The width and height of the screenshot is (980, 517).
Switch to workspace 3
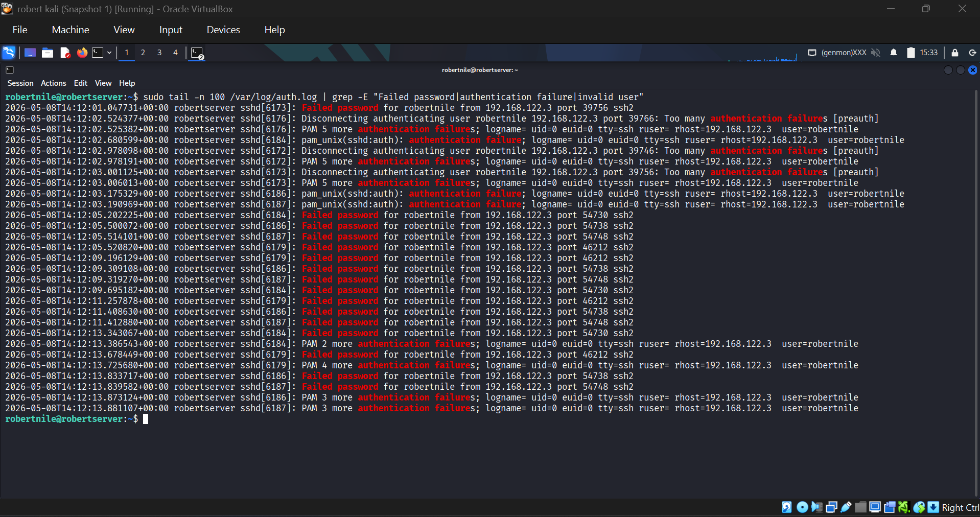pos(159,53)
